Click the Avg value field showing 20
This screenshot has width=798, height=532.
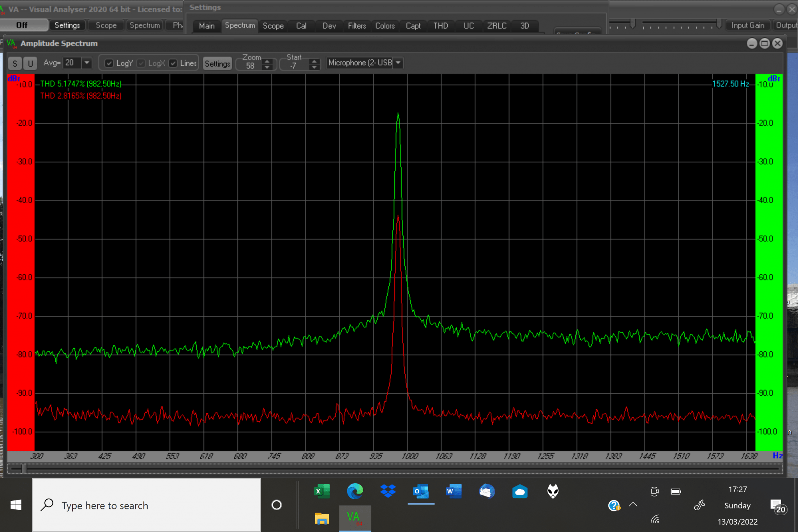[x=72, y=63]
